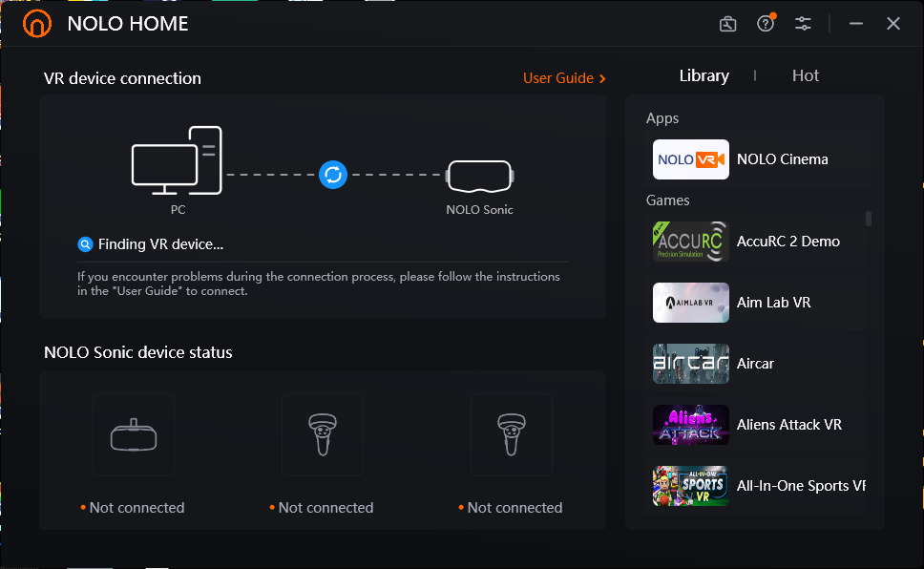The height and width of the screenshot is (569, 924).
Task: Select the first controller status icon
Action: tap(323, 434)
